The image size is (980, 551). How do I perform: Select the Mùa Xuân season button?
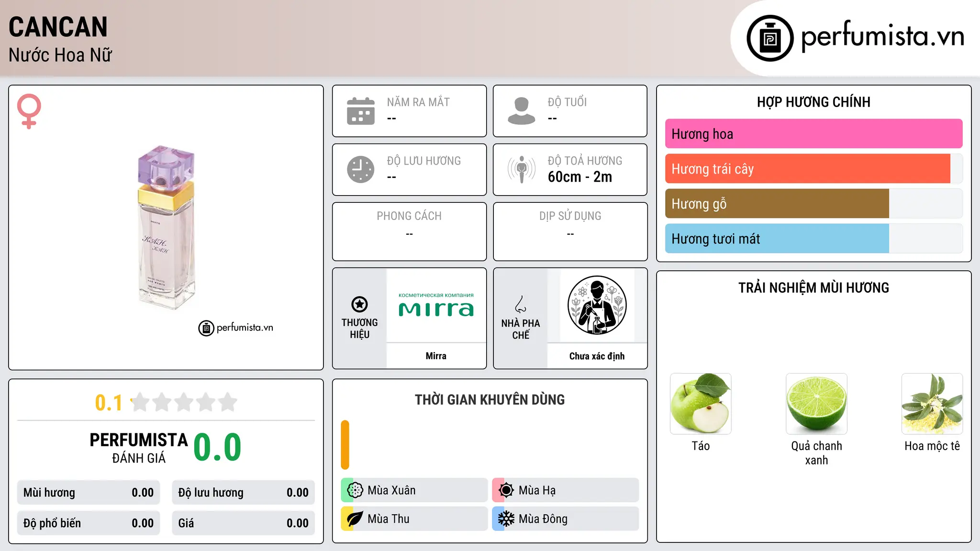pos(414,490)
